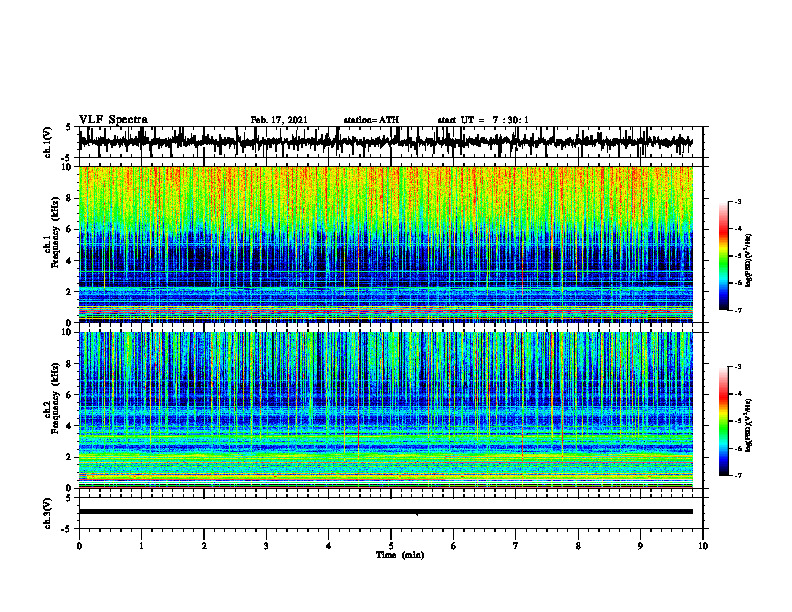Click the -3 tick on ch.1 colorbar

pyautogui.click(x=738, y=201)
